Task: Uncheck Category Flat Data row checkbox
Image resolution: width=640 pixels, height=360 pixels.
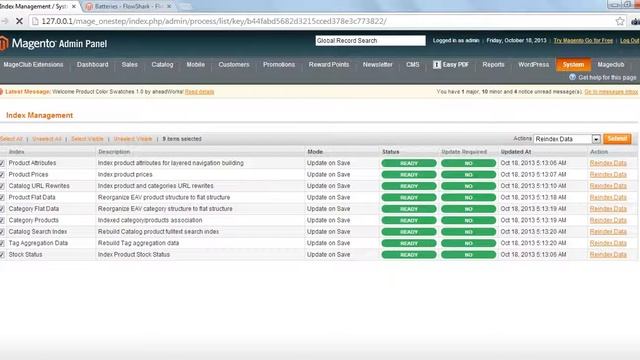Action: pos(2,209)
